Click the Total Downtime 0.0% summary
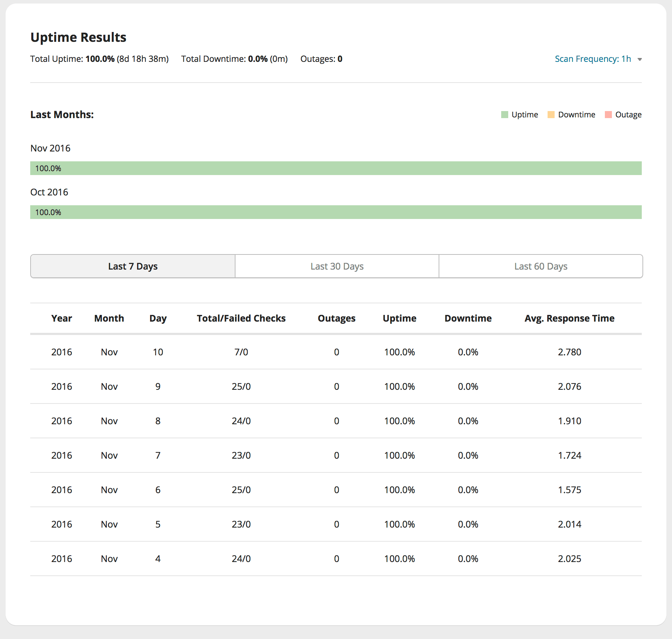The width and height of the screenshot is (672, 639). tap(234, 59)
